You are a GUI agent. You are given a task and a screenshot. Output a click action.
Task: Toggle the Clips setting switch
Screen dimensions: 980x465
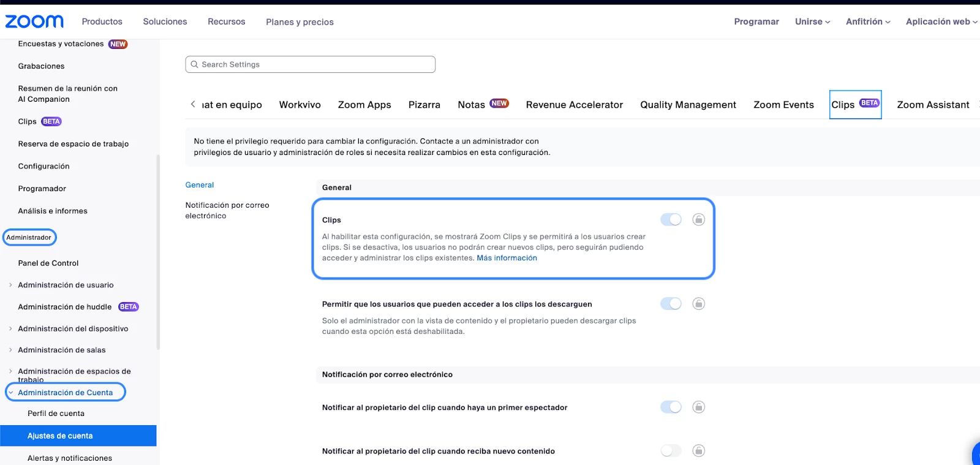coord(671,219)
